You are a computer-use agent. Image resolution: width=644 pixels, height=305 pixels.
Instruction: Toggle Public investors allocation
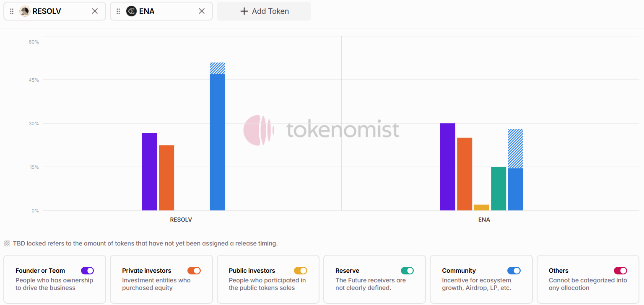point(301,271)
